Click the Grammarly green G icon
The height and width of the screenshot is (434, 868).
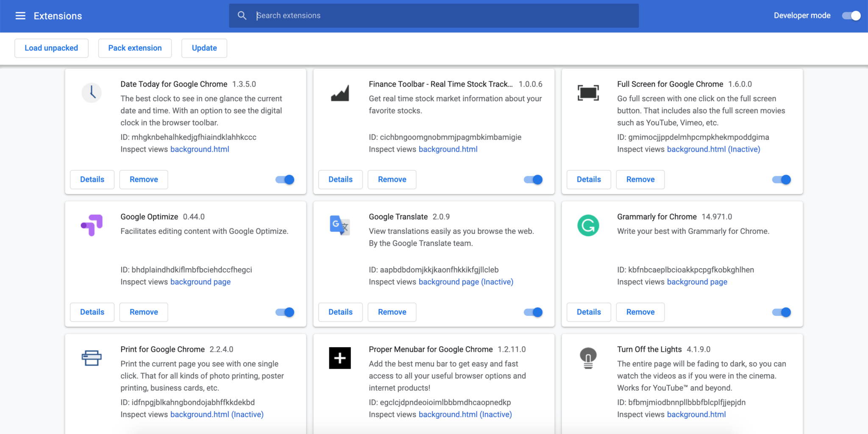588,225
